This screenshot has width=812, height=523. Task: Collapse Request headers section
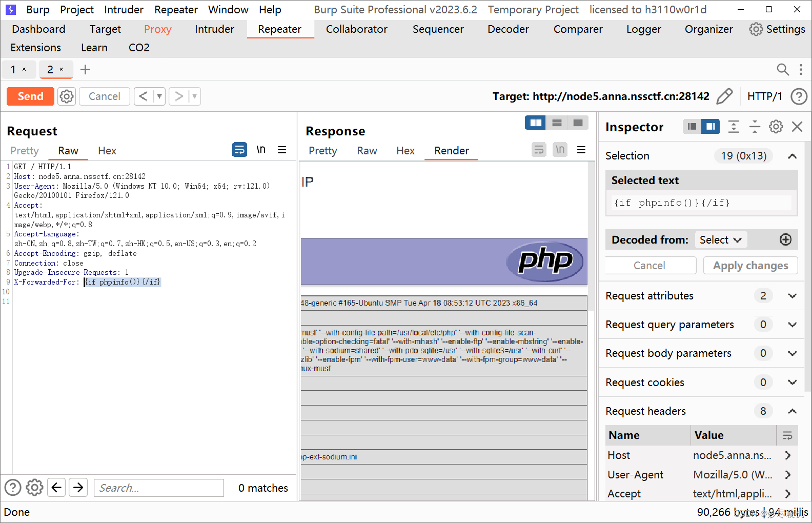point(792,411)
